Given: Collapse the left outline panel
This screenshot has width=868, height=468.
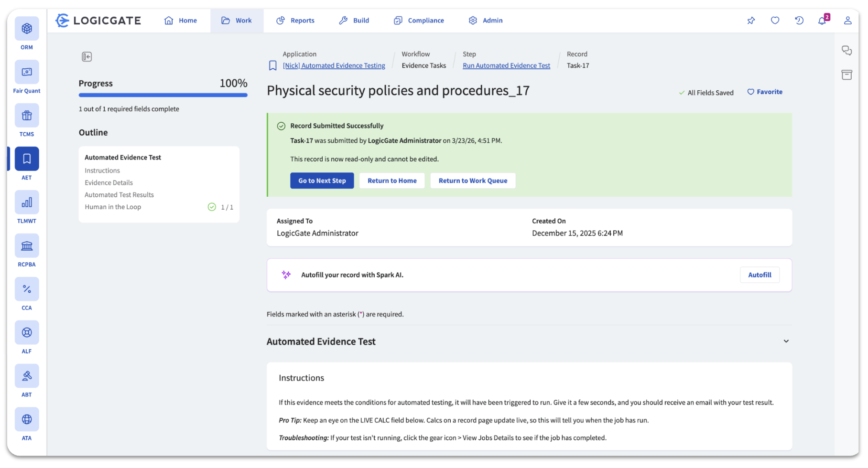Looking at the screenshot, I should [x=87, y=57].
